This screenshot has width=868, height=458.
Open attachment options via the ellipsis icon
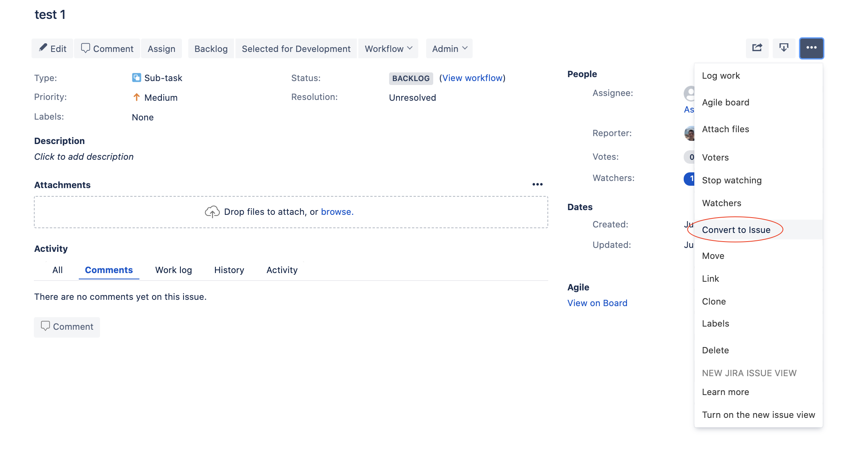pos(538,184)
